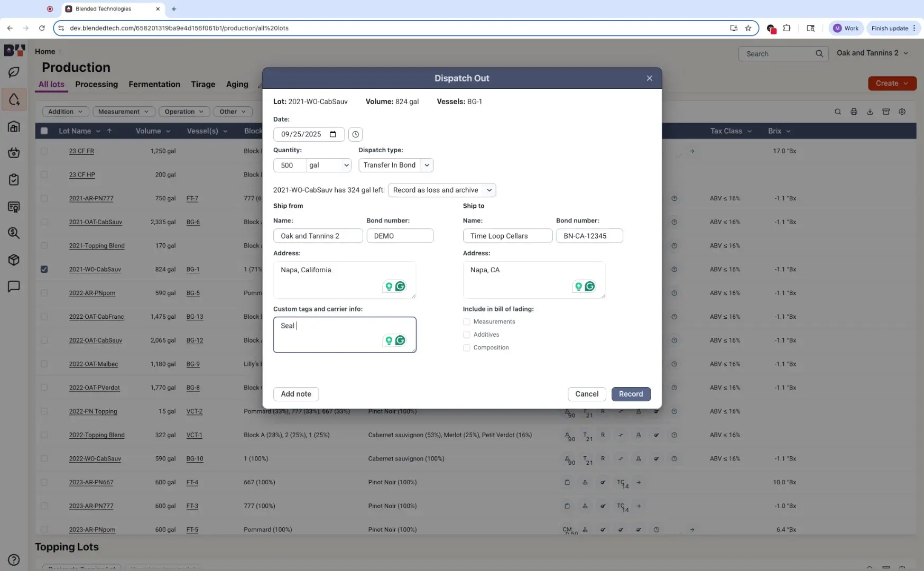Expand the Measurement dropdown
This screenshot has width=924, height=571.
(123, 112)
